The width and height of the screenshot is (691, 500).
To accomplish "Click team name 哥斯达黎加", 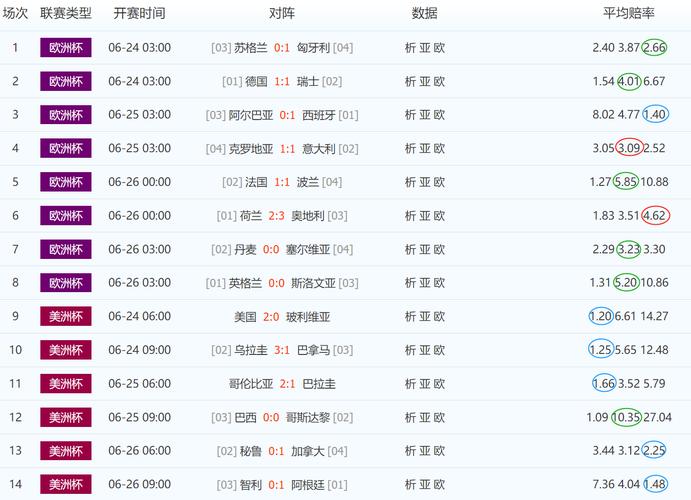I will click(308, 418).
